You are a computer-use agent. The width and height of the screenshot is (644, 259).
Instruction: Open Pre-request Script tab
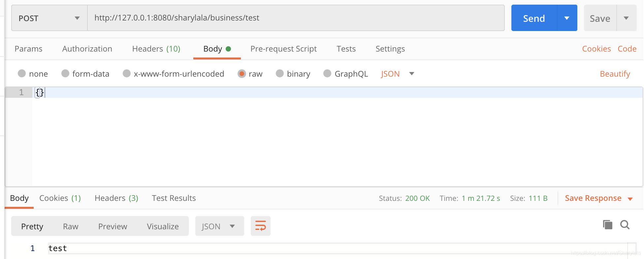(x=283, y=49)
